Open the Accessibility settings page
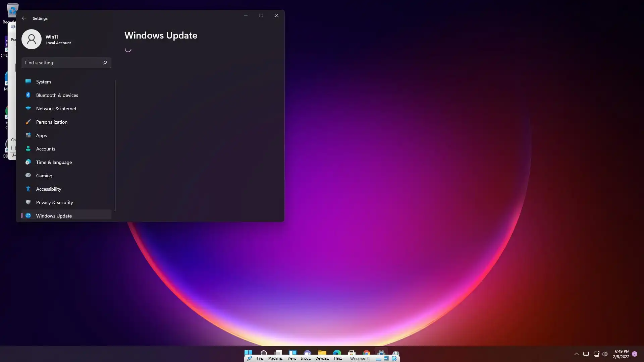The height and width of the screenshot is (362, 644). (x=49, y=189)
